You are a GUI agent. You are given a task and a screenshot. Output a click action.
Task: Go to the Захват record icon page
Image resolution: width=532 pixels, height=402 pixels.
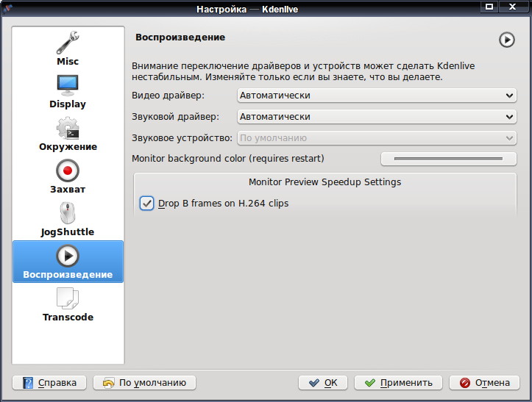(68, 176)
